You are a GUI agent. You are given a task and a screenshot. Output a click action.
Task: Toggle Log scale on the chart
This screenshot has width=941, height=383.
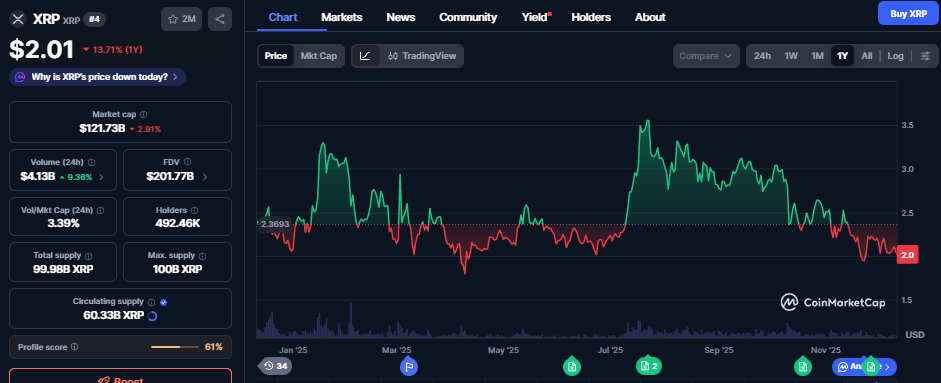point(895,56)
